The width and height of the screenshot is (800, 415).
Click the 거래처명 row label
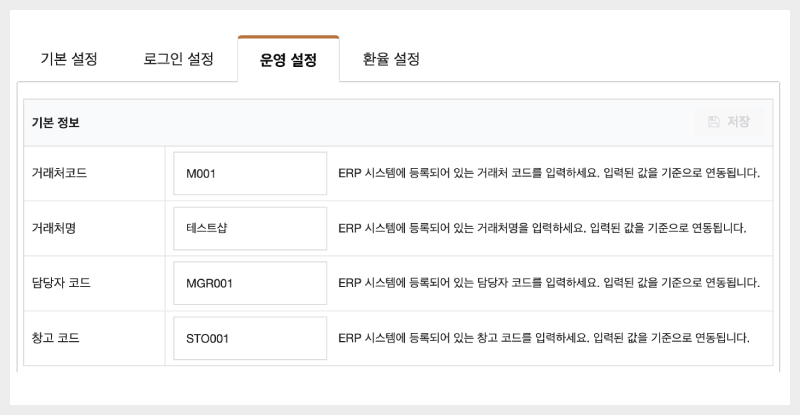[x=54, y=228]
